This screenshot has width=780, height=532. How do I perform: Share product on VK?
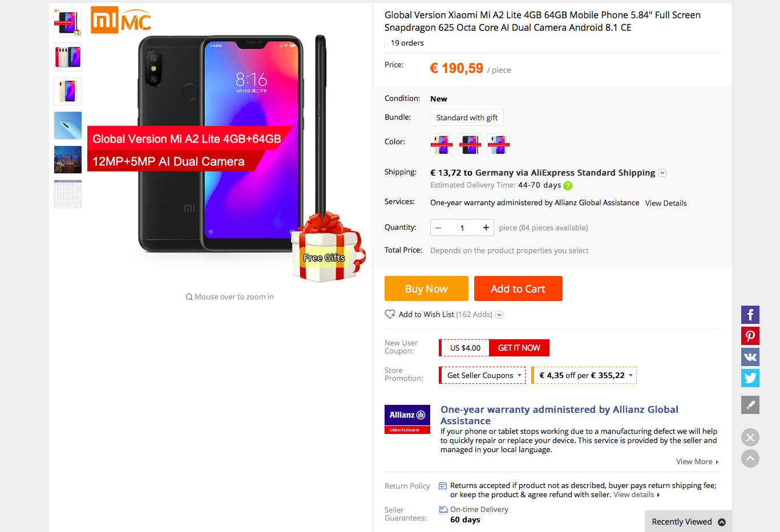click(750, 357)
